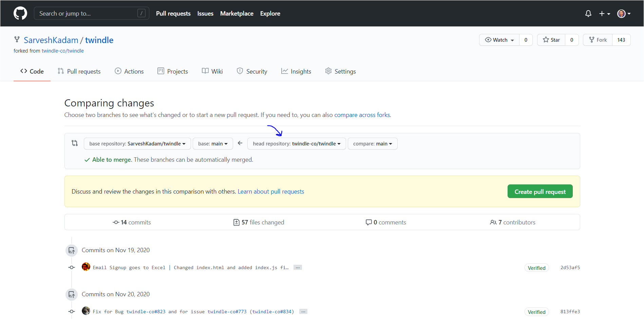
Task: Open the fork count 143
Action: click(621, 40)
